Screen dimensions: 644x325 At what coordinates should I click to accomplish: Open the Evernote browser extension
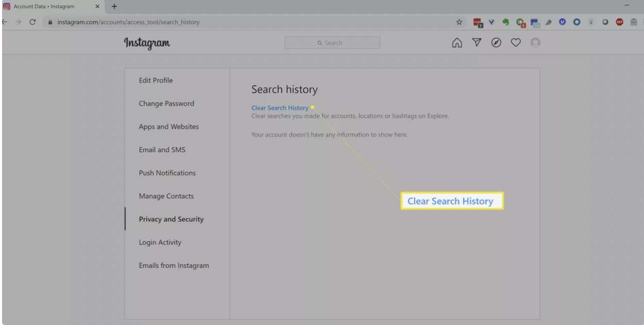point(506,22)
